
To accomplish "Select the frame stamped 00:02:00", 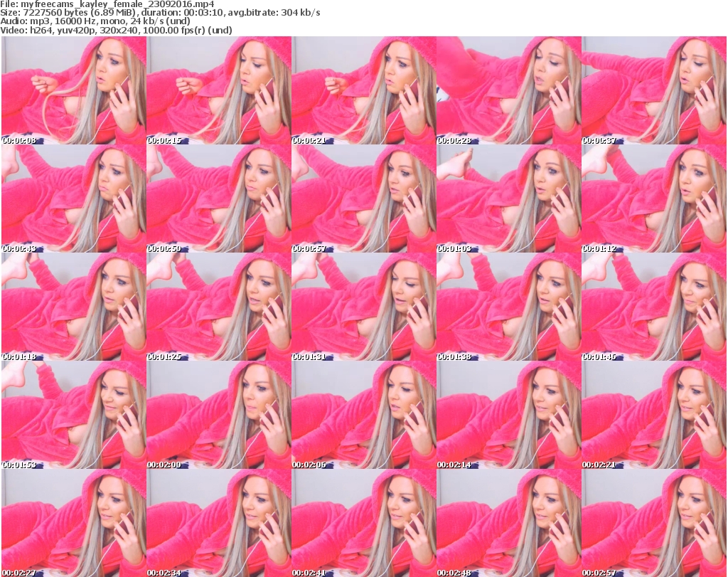I will 219,415.
